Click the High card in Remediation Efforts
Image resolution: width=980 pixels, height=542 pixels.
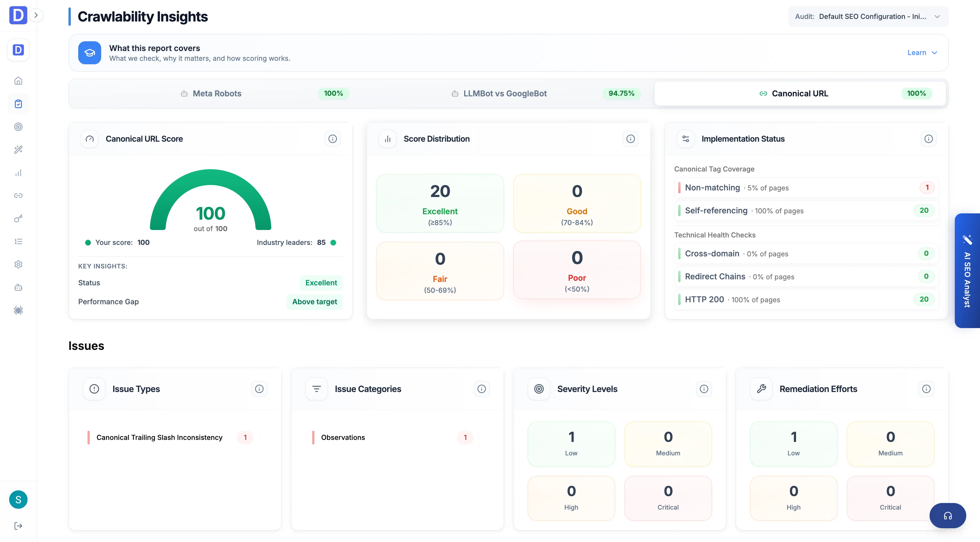click(x=793, y=498)
